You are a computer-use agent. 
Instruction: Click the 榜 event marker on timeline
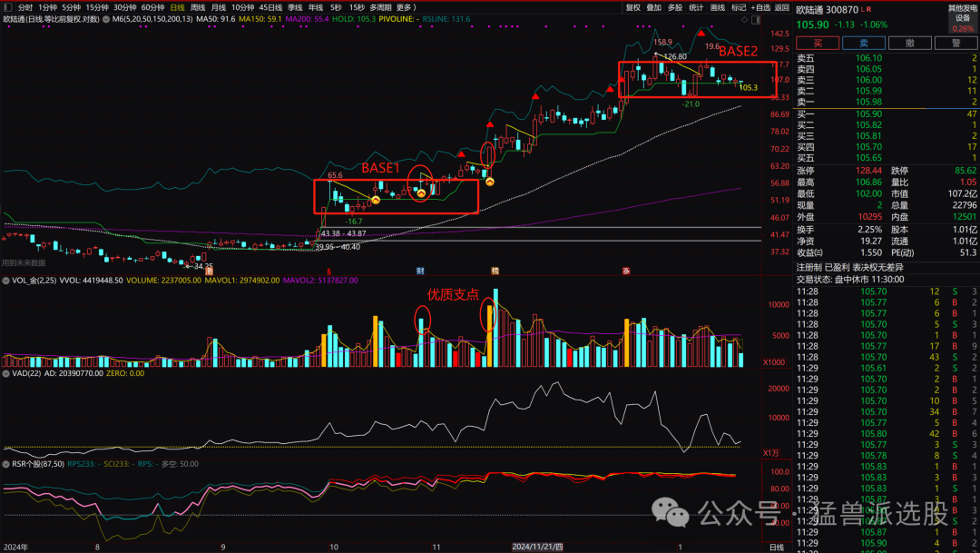[x=495, y=271]
